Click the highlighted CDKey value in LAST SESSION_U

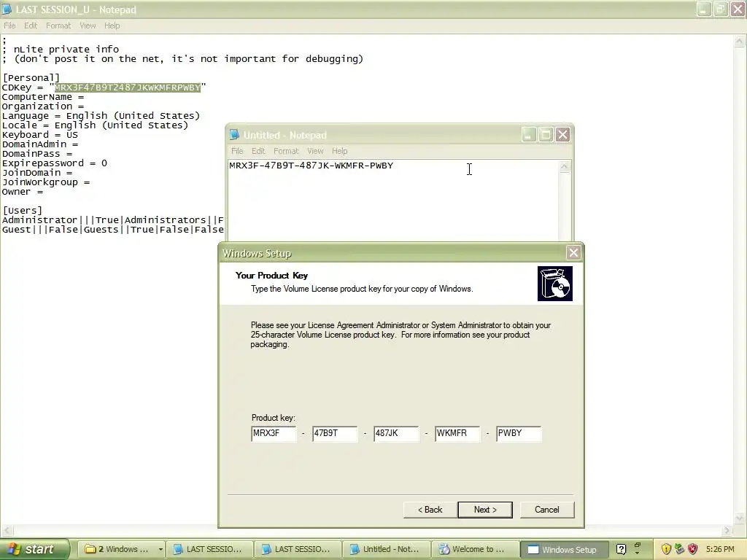pyautogui.click(x=128, y=87)
